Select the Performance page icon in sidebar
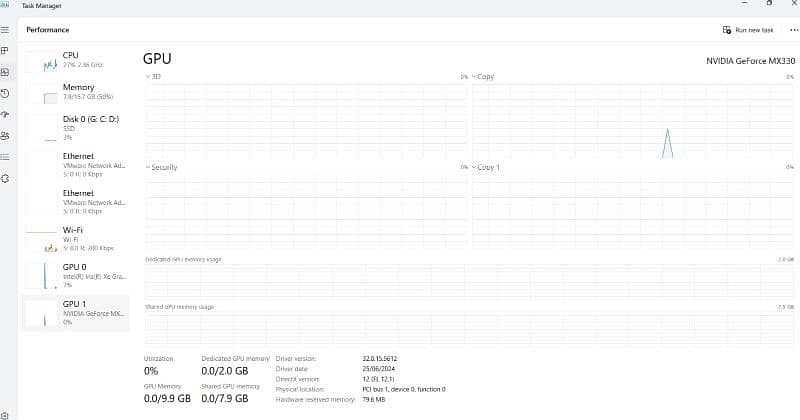This screenshot has height=420, width=800. click(x=5, y=72)
